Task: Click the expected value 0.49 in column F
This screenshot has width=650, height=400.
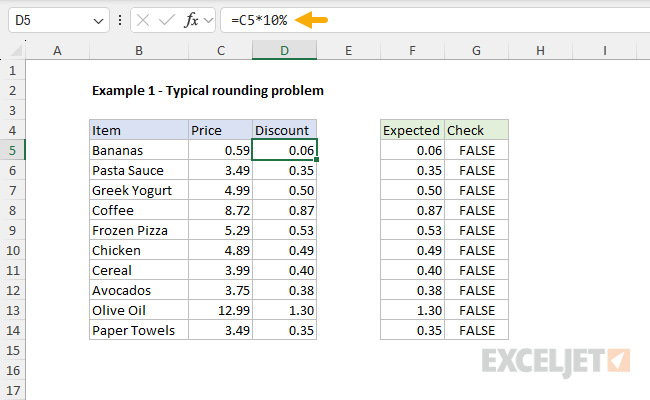Action: click(412, 250)
